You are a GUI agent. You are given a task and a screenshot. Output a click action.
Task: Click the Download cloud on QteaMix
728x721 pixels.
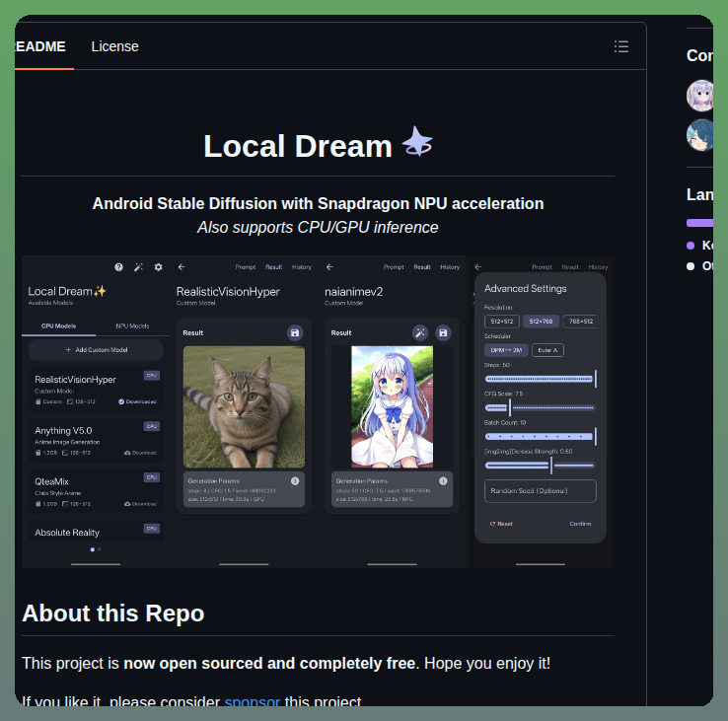point(140,504)
